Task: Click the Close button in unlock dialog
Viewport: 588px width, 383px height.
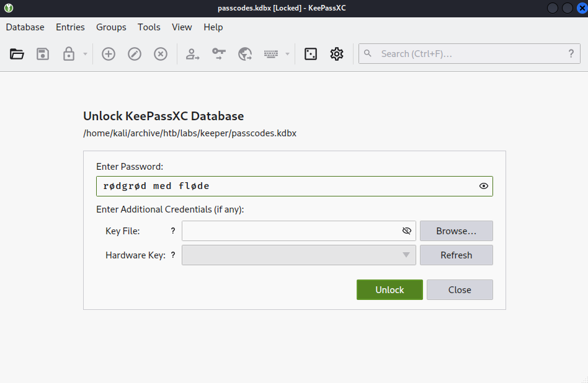Action: (460, 289)
